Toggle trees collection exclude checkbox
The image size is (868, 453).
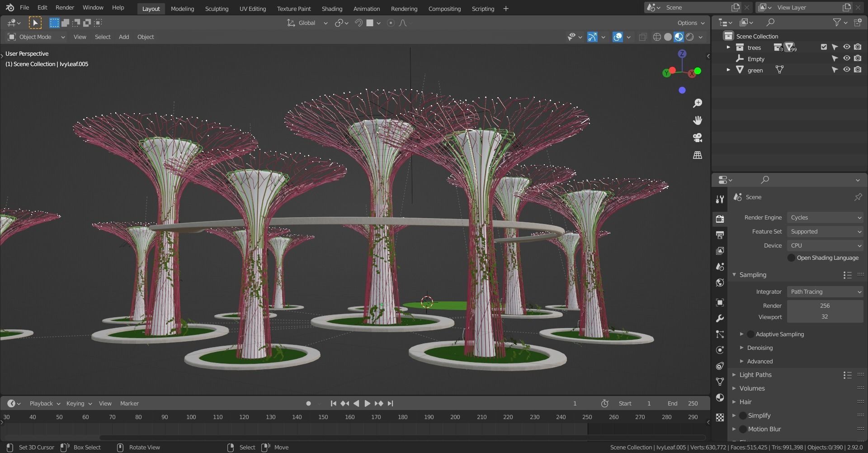point(824,47)
